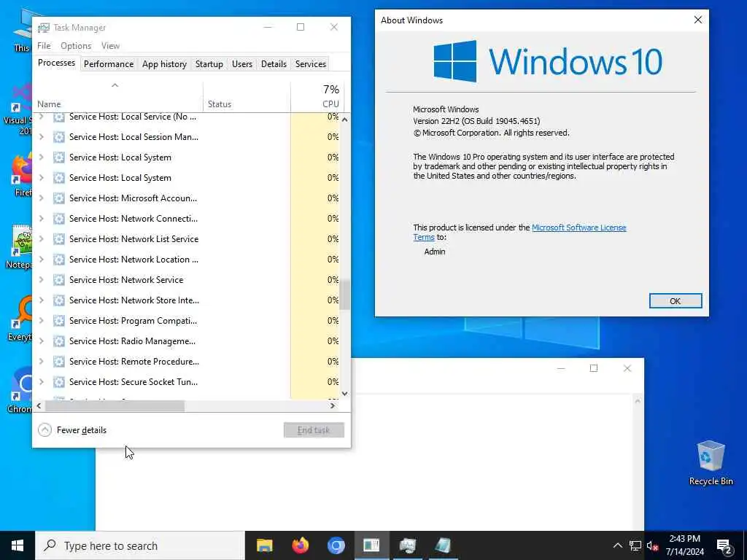Click the winver icon on taskbar
747x560 pixels.
[x=371, y=545]
